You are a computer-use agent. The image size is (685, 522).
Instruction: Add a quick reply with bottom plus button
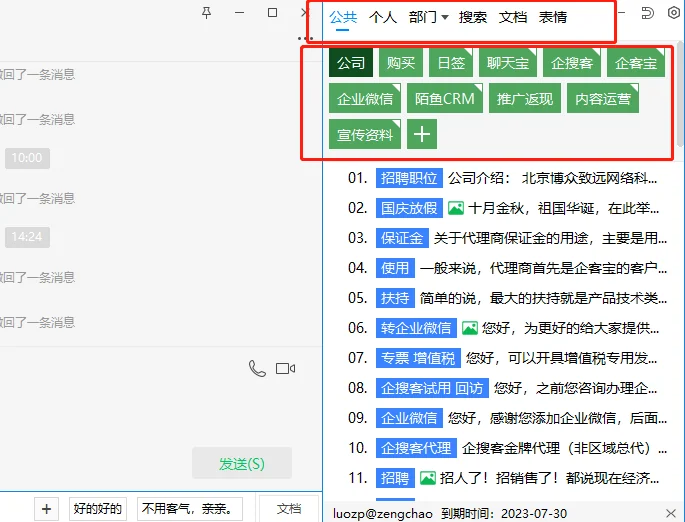[46, 509]
